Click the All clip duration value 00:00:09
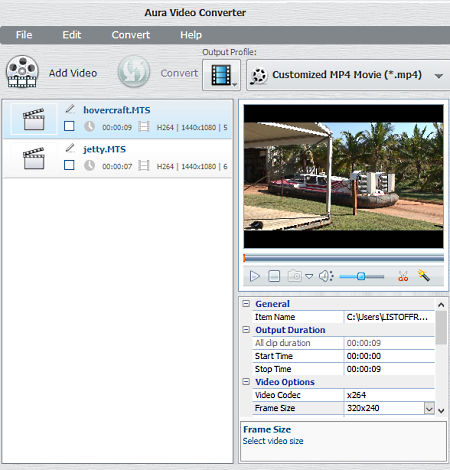450x470 pixels. (x=389, y=343)
